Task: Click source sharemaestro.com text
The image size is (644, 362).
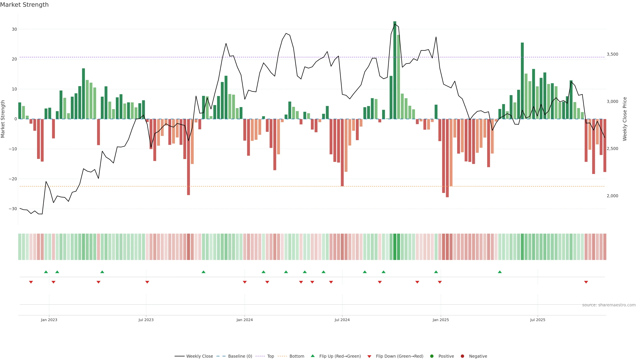Action: click(609, 305)
